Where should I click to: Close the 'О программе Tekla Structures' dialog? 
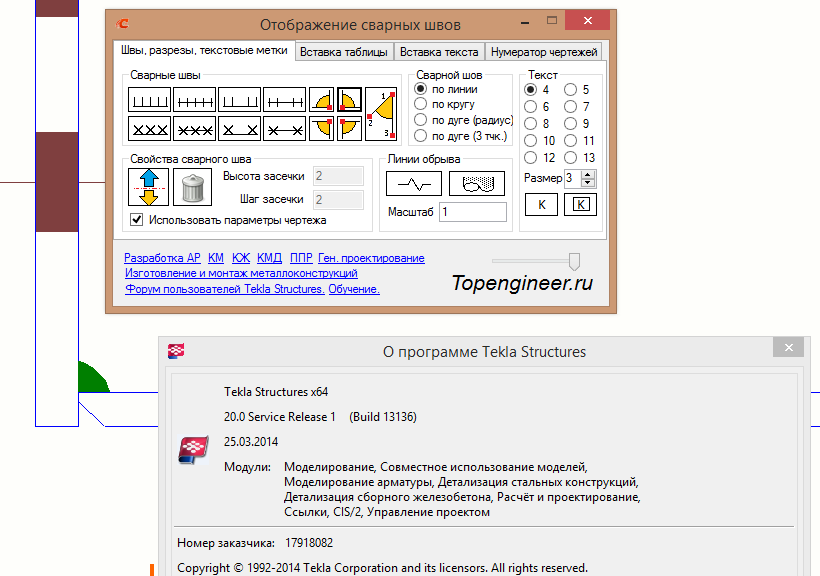(788, 347)
